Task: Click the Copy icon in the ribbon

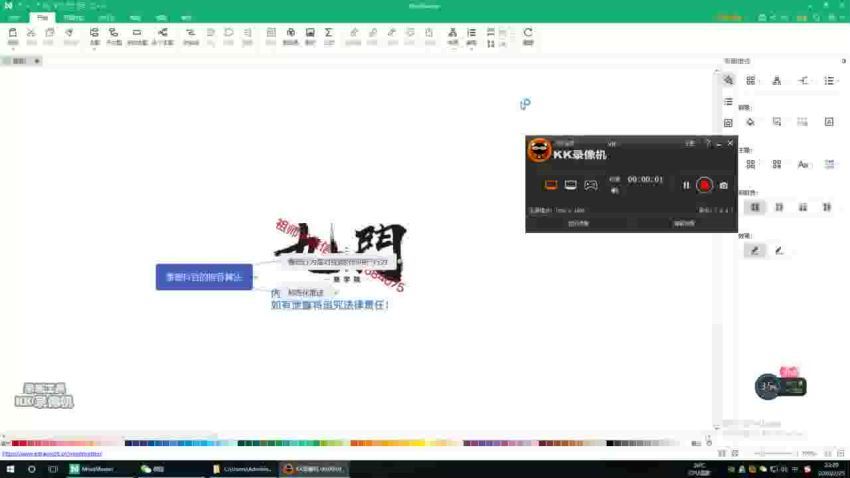Action: (49, 33)
